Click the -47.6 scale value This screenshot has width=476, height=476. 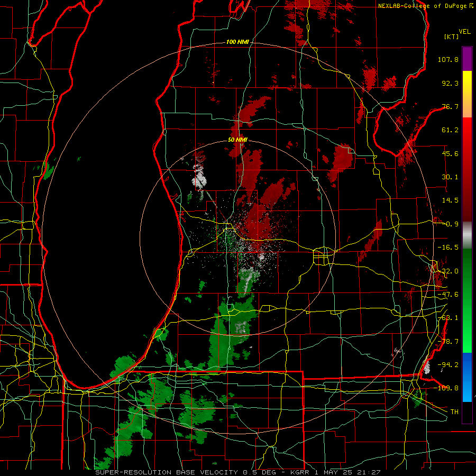448,295
